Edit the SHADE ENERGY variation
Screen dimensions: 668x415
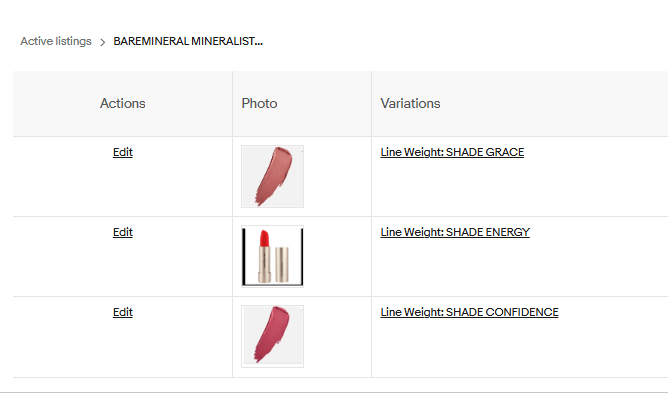click(x=122, y=233)
